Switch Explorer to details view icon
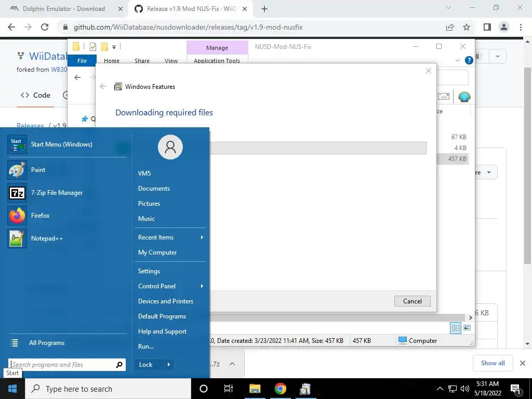Viewport: 532px width, 399px height. pos(456,328)
